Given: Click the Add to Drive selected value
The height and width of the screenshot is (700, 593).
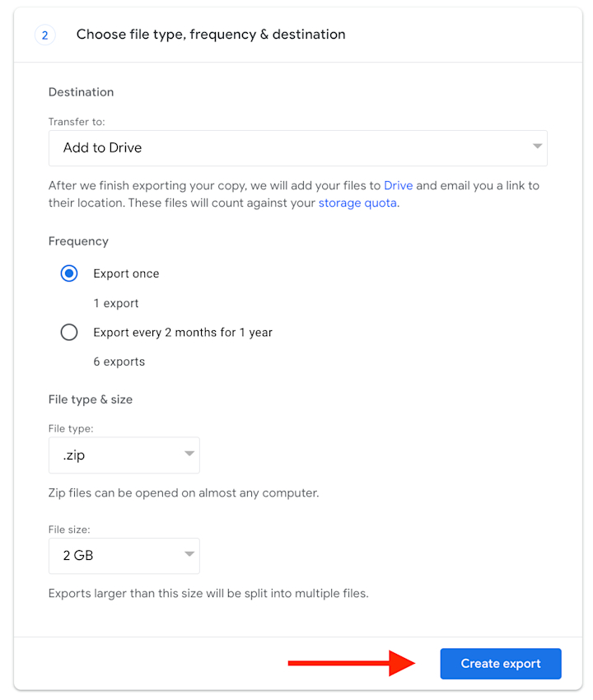Looking at the screenshot, I should 101,148.
